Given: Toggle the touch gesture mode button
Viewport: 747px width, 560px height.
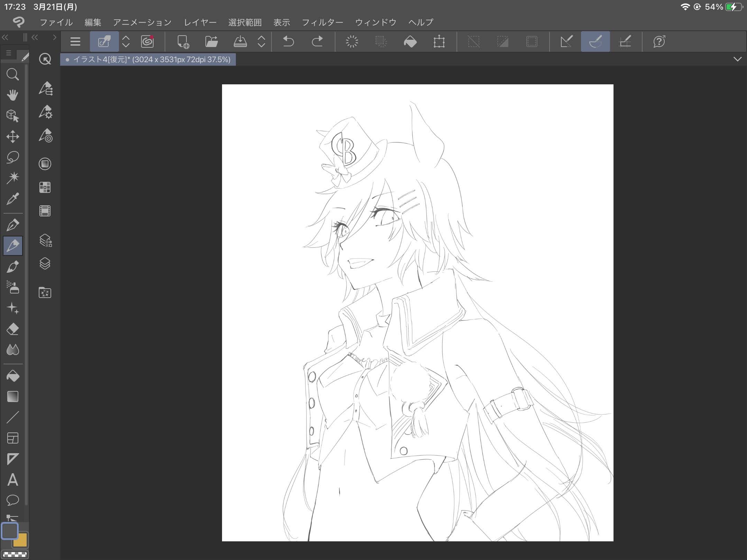Looking at the screenshot, I should [x=104, y=41].
